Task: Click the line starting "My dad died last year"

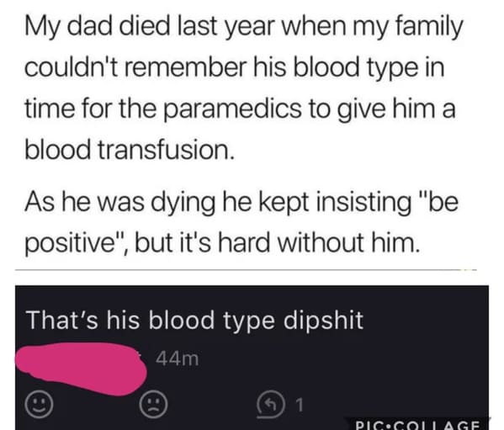Action: [244, 29]
